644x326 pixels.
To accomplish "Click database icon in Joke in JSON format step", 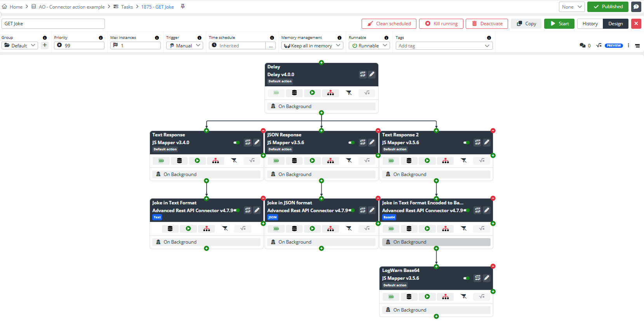I will click(x=294, y=228).
